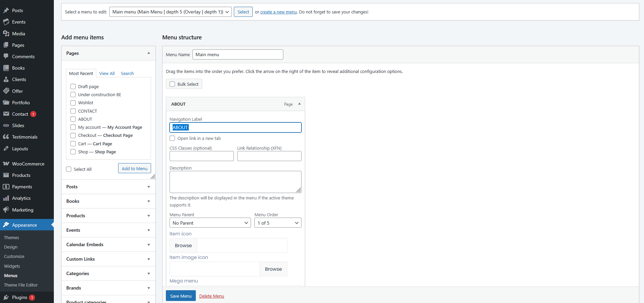Click the Save Menu button
Image resolution: width=644 pixels, height=303 pixels.
click(x=181, y=296)
